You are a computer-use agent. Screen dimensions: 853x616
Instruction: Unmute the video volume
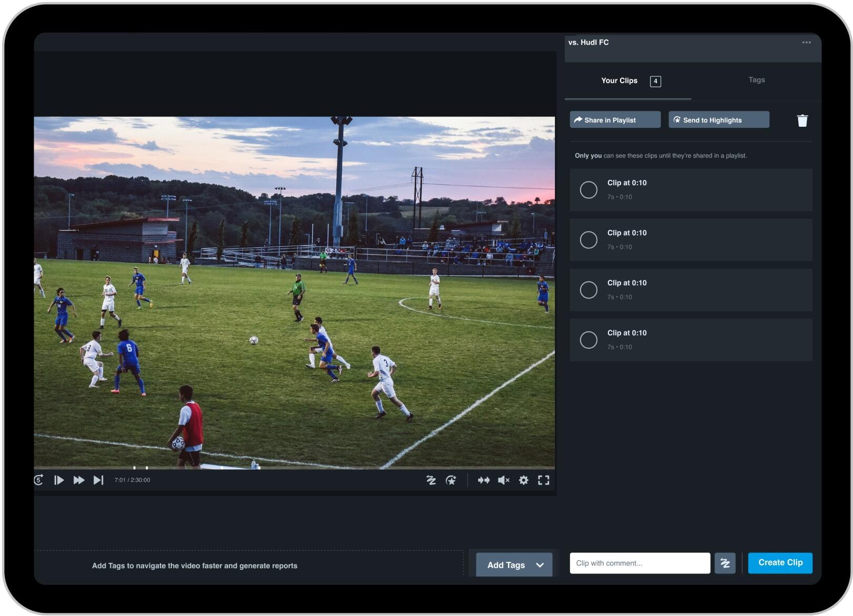[503, 480]
